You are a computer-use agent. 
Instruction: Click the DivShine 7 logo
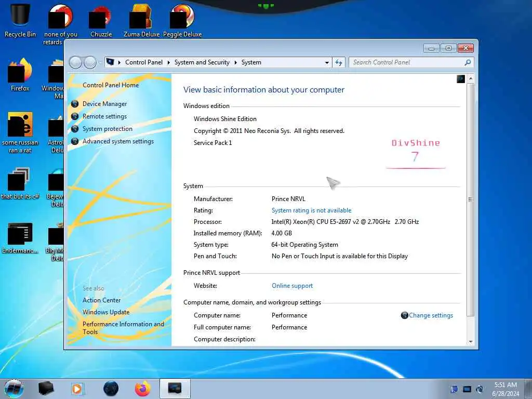(416, 153)
